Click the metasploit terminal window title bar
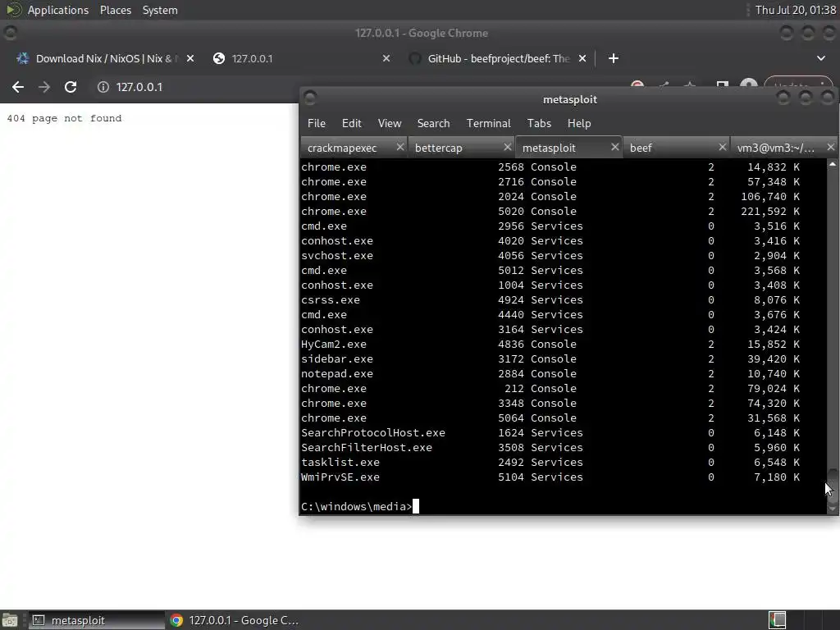The image size is (840, 630). pos(569,99)
